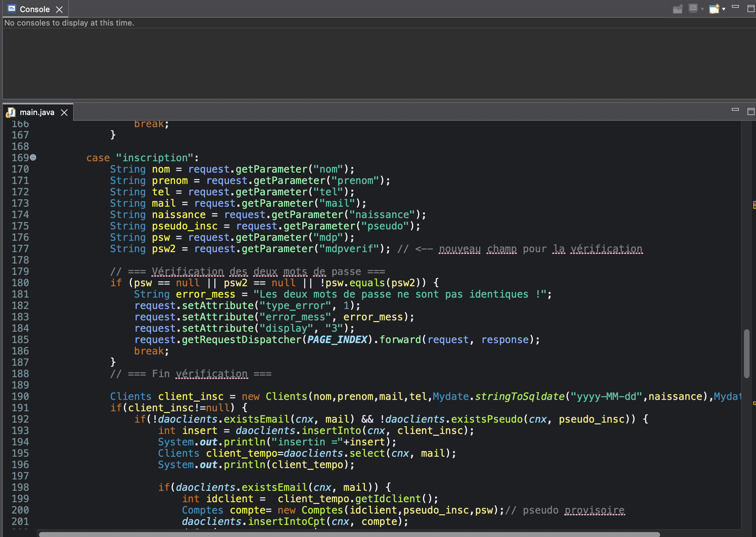Screen dimensions: 756x537
Task: Click line number 185 in the gutter
Action: [20, 340]
